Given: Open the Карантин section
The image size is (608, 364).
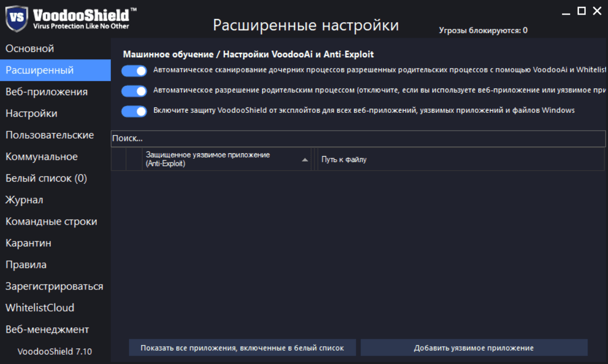Looking at the screenshot, I should coord(56,243).
